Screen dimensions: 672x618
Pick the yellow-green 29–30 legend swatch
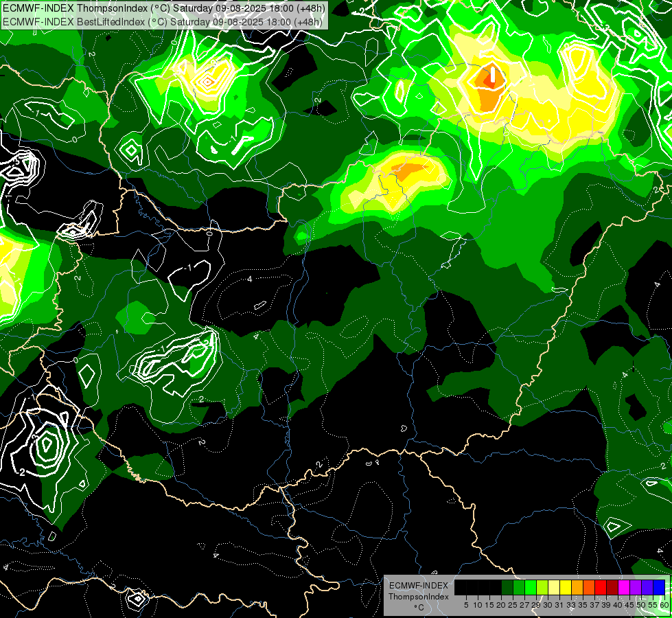click(542, 587)
